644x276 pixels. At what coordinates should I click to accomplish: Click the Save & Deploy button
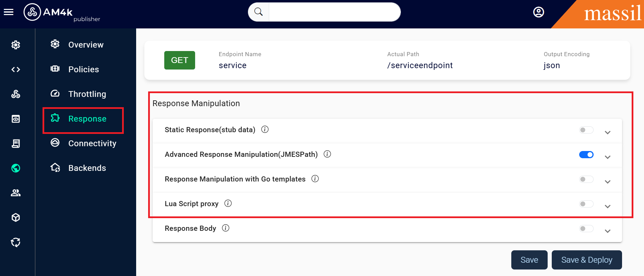(x=586, y=260)
